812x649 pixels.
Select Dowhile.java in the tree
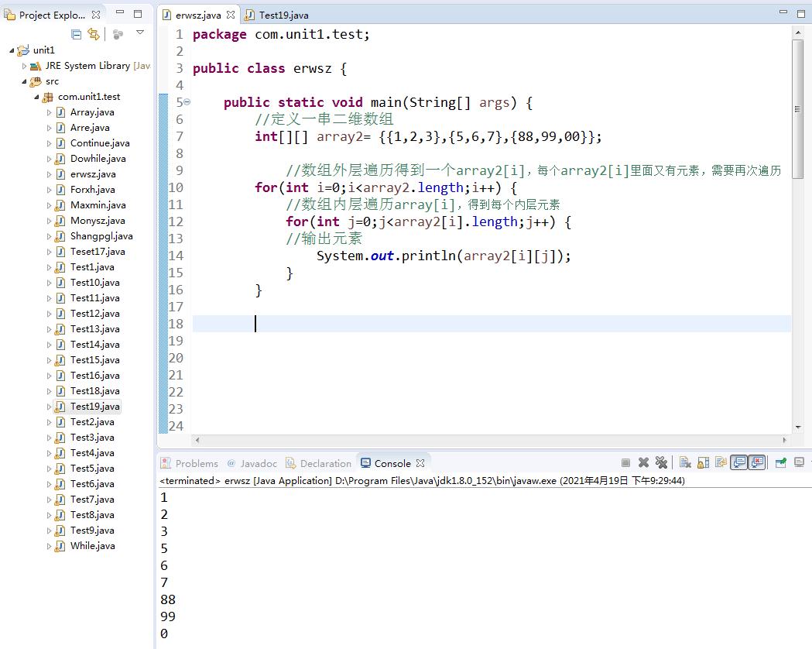point(98,159)
